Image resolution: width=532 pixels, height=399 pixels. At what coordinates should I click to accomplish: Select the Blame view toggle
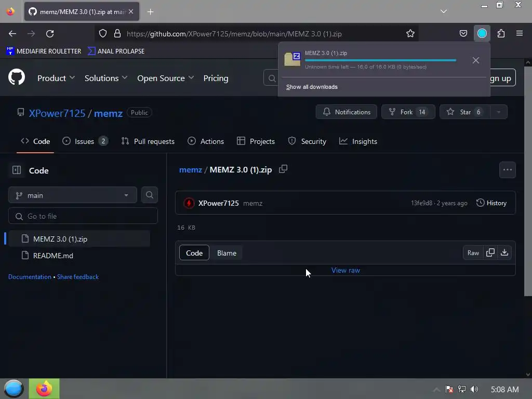[227, 253]
